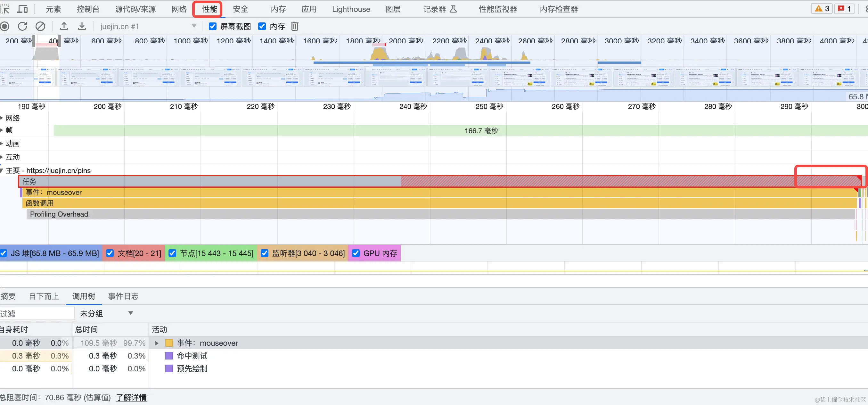
Task: Click the inspect element picker icon
Action: click(5, 9)
